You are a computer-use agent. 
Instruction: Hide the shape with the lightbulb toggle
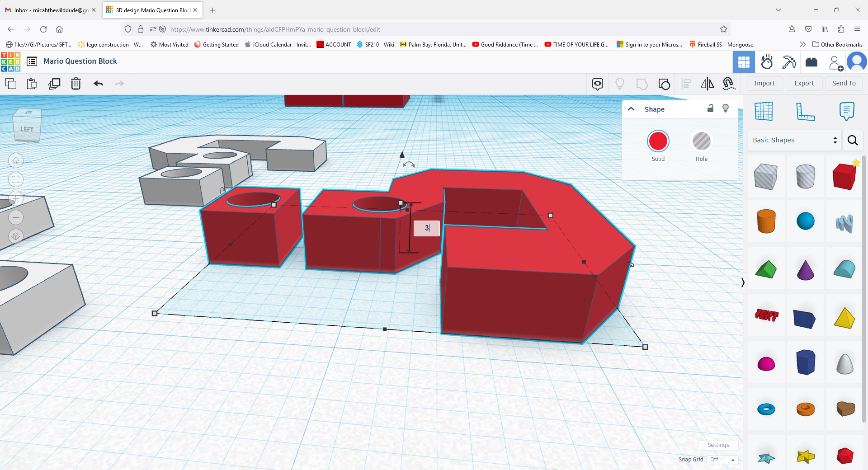point(725,108)
